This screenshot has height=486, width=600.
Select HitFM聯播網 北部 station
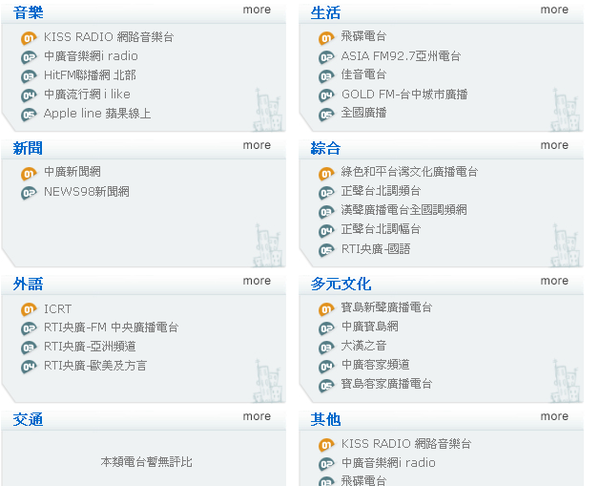point(90,75)
